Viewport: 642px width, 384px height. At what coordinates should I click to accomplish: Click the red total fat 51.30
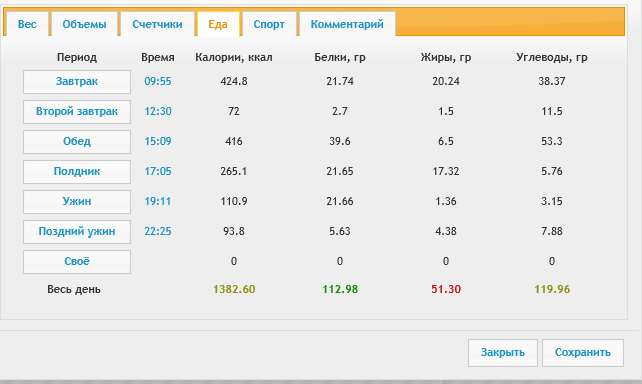point(446,289)
